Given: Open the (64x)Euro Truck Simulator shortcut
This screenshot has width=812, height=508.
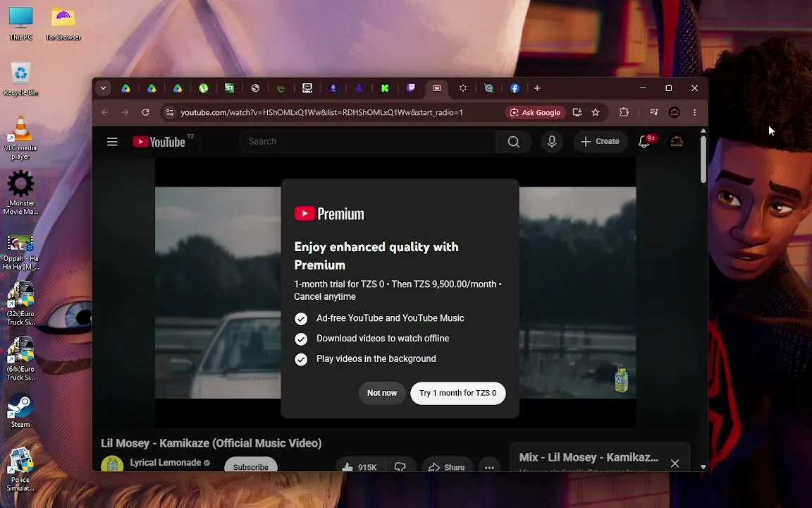Looking at the screenshot, I should tap(20, 358).
